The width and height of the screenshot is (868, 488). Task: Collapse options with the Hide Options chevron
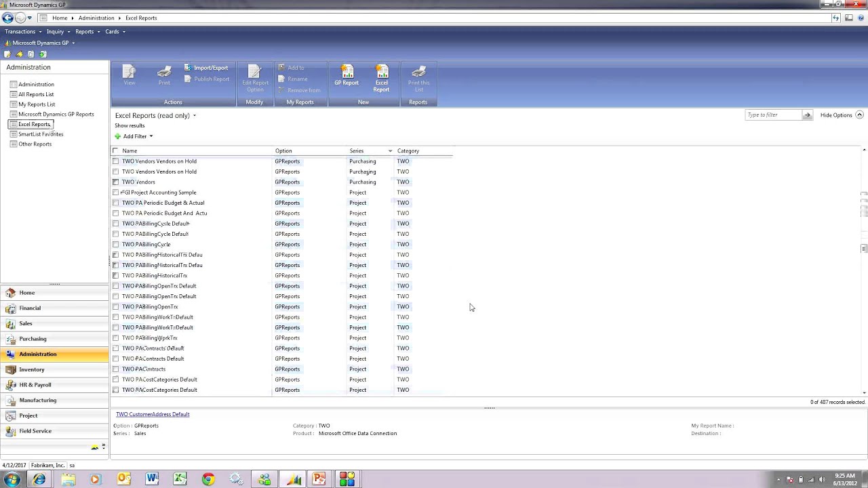click(859, 115)
